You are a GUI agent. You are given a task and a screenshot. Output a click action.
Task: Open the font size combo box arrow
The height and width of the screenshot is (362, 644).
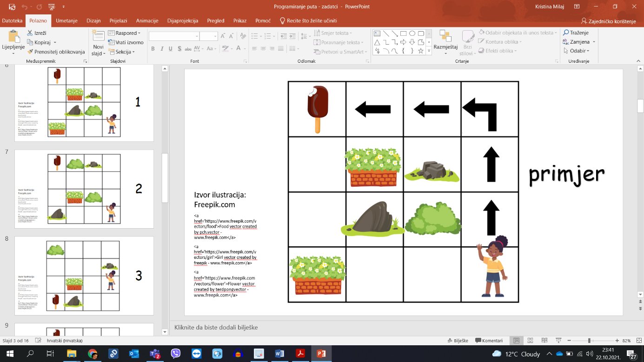pyautogui.click(x=215, y=36)
